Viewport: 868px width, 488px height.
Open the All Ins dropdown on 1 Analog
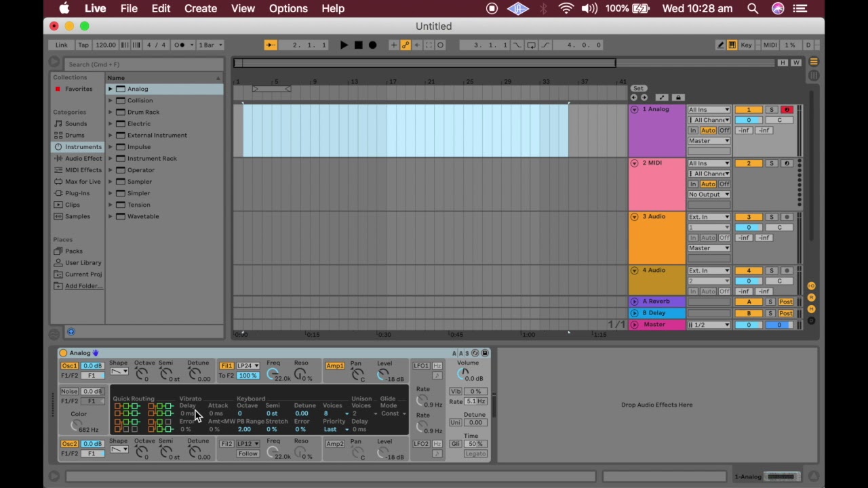coord(709,110)
